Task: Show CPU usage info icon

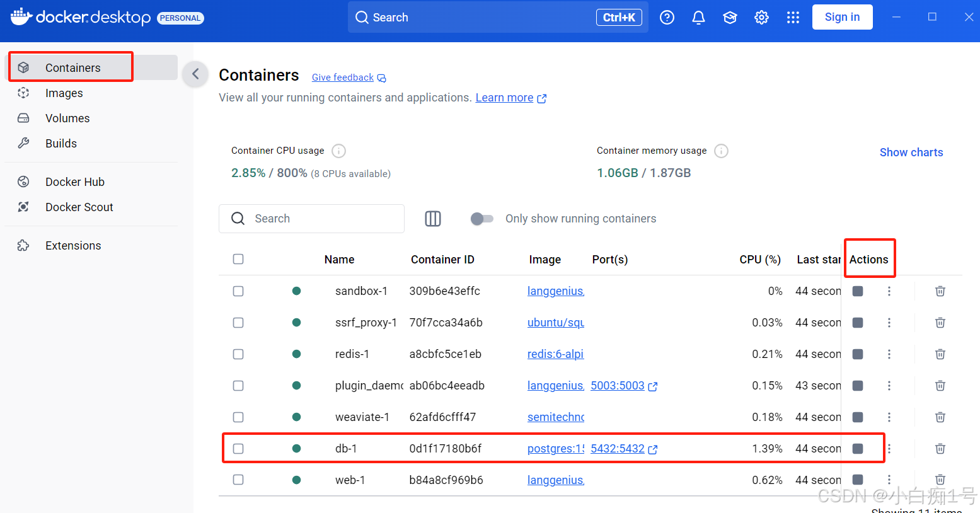Action: pos(338,151)
